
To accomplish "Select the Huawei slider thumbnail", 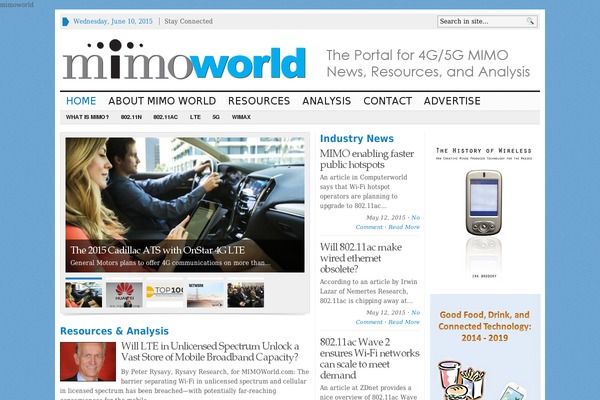I will 124,295.
